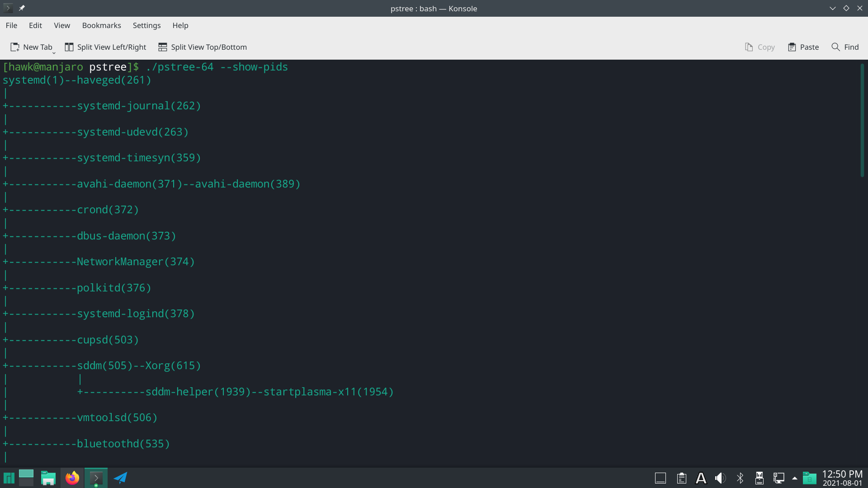The height and width of the screenshot is (488, 868).
Task: Open the Manjaro application launcher
Action: 9,478
